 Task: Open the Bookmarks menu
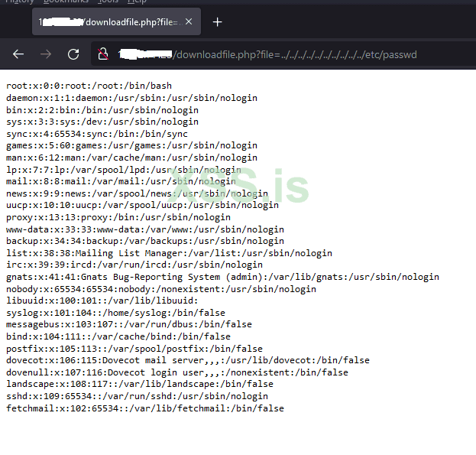66,2
